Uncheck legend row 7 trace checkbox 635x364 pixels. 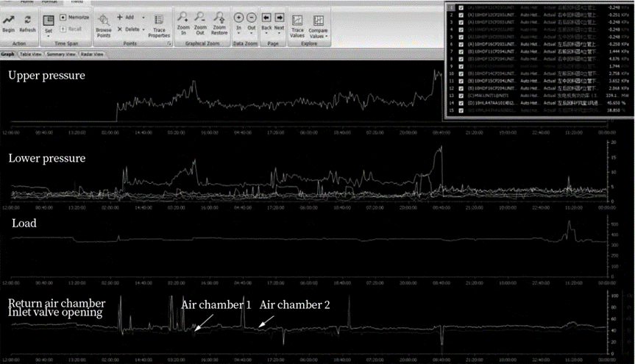pos(461,51)
